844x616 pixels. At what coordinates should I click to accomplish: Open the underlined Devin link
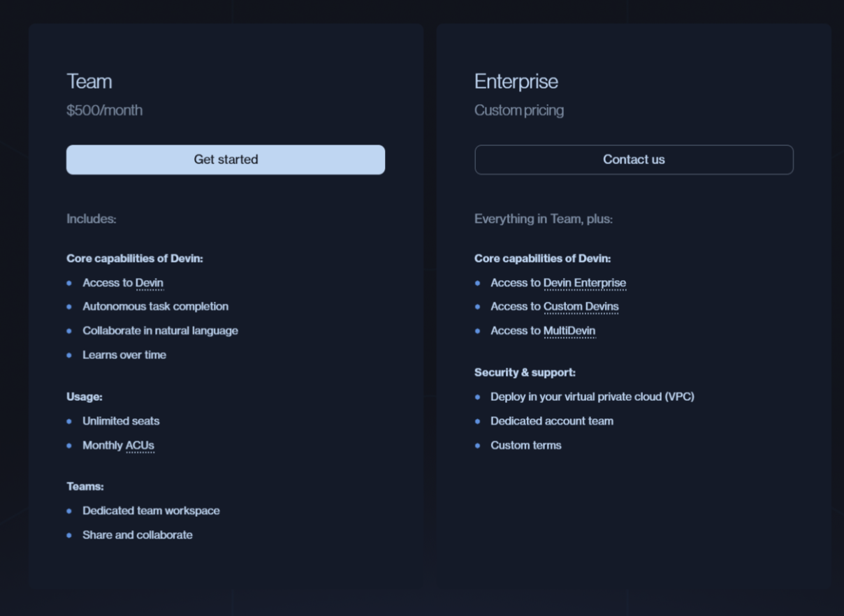[x=150, y=283]
